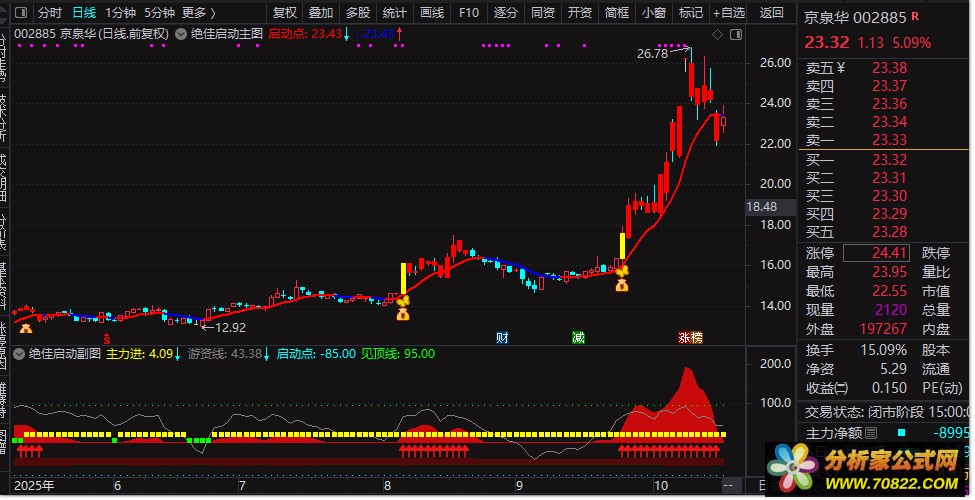Click the panel layout icon at top-left

click(21, 12)
